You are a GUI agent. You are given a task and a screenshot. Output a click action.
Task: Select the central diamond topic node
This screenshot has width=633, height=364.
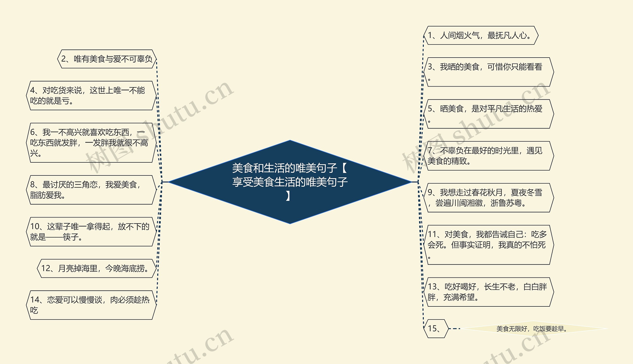[290, 182]
